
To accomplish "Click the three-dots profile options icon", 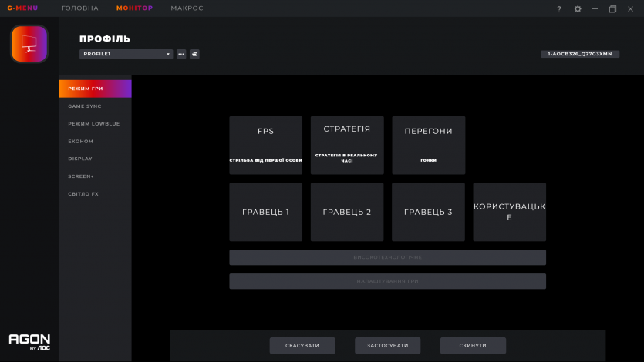I will (x=181, y=55).
